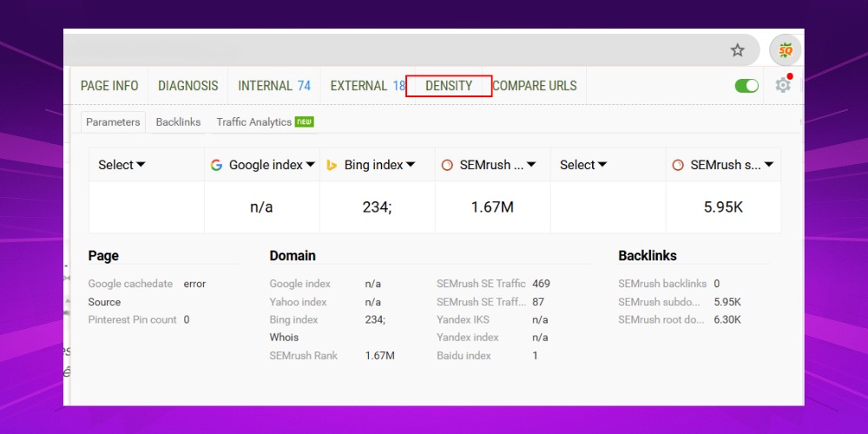Click the n/a Google index table value

click(261, 207)
